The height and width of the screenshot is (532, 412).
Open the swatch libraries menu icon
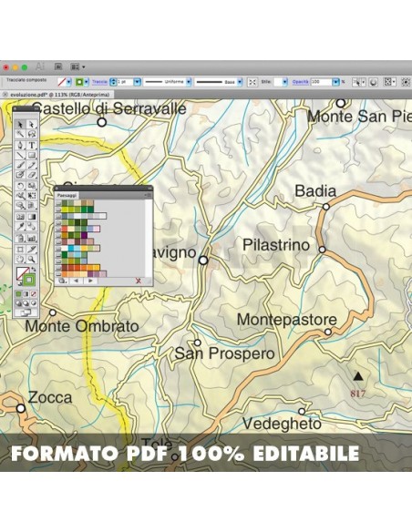[62, 281]
